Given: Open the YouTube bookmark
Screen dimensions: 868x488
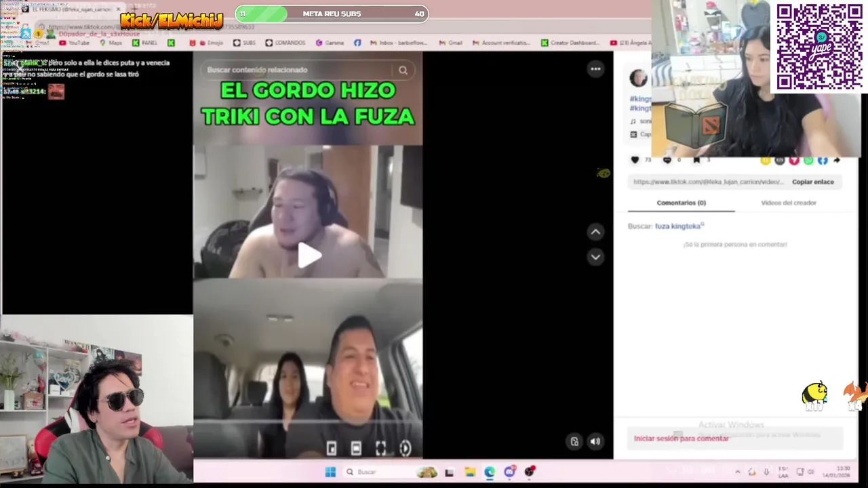Looking at the screenshot, I should tap(75, 43).
